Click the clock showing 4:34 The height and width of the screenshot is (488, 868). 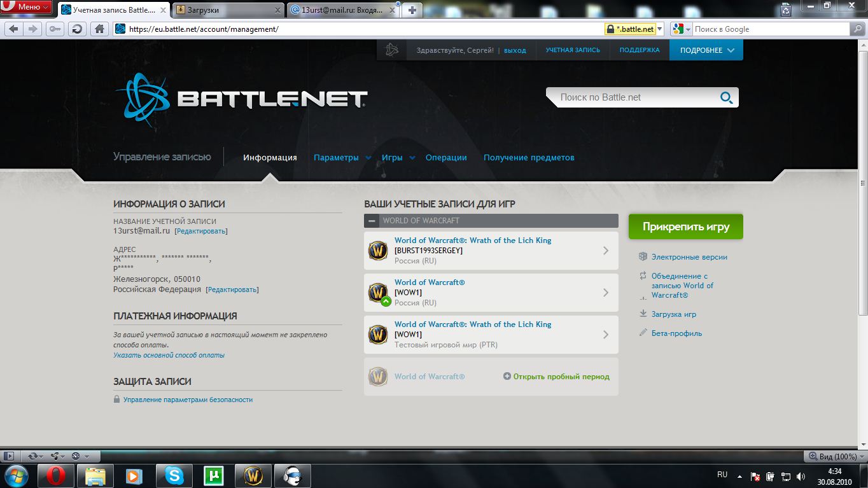[x=834, y=471]
